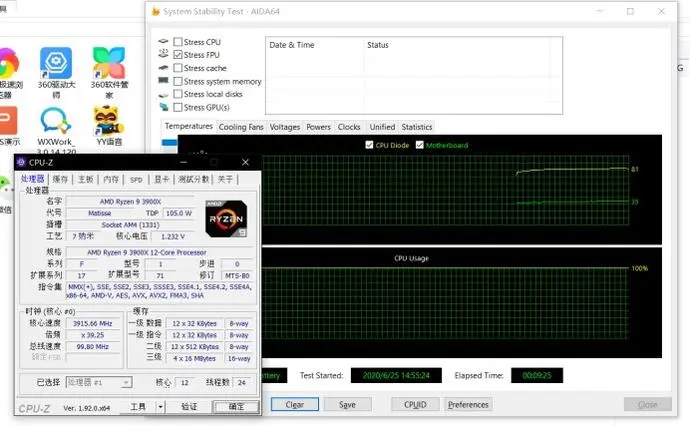Click the disk icon beside Stress local disks

[163, 94]
